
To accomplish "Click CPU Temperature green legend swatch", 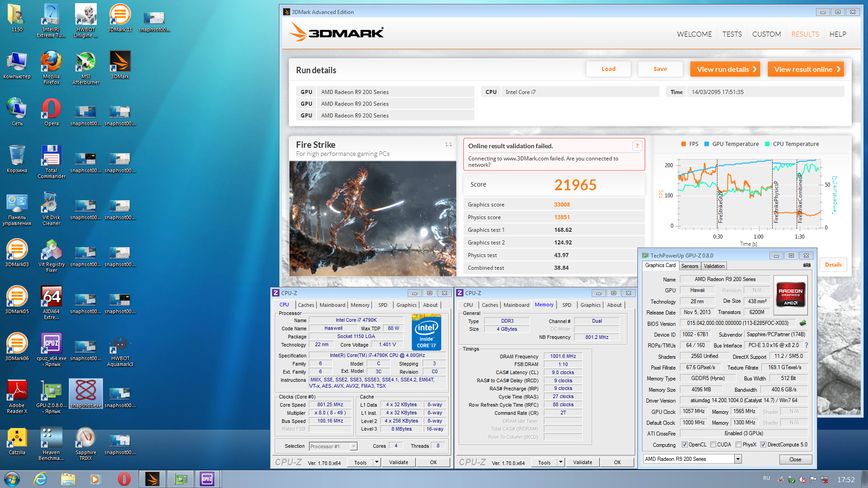I will 767,144.
